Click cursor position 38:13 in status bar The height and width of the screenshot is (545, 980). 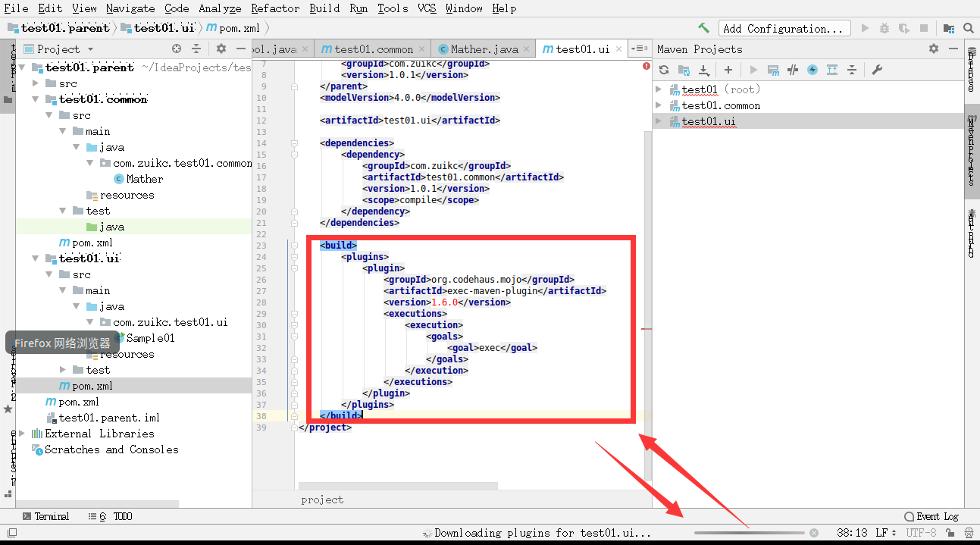pos(853,533)
